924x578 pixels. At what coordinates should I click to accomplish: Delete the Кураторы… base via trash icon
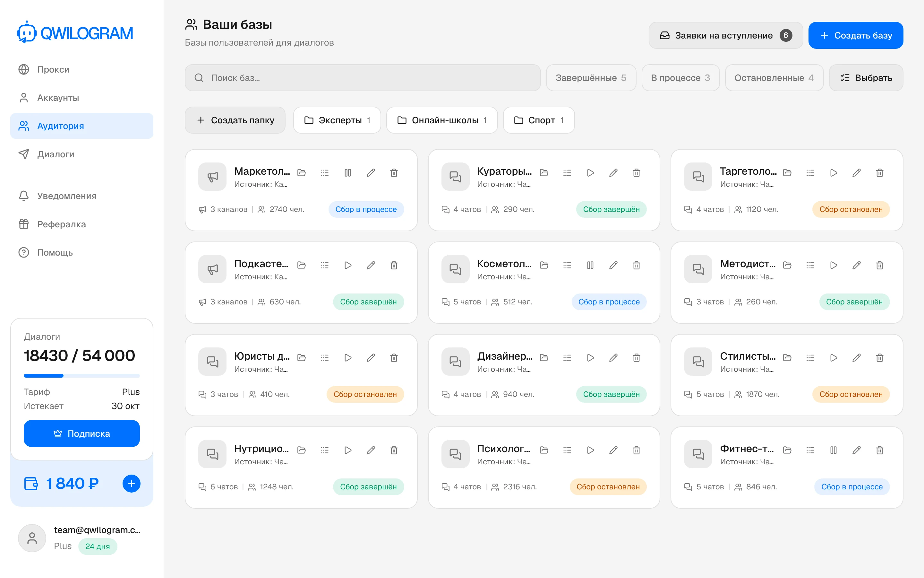636,173
